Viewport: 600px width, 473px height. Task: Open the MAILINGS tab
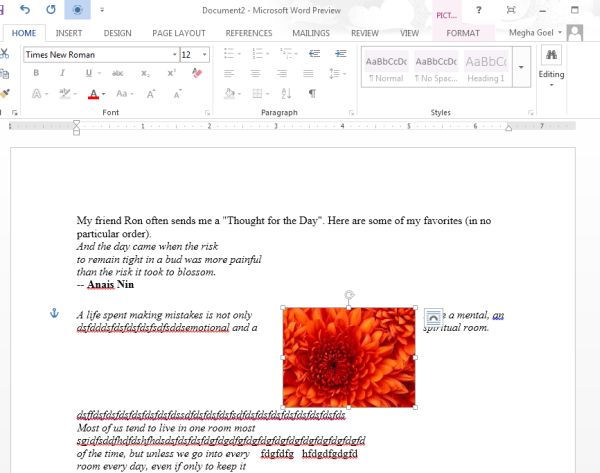[x=311, y=33]
